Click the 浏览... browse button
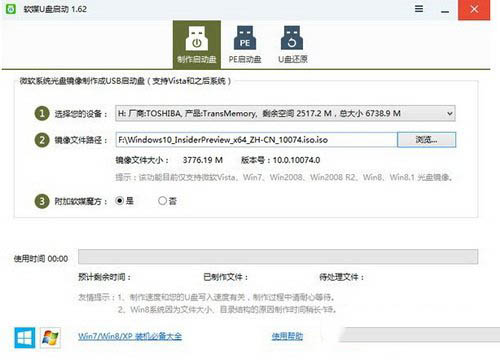This screenshot has width=500, height=364. [x=426, y=140]
